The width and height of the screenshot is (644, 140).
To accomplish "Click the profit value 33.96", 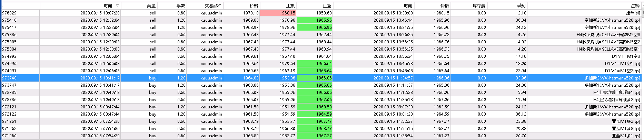I will [x=521, y=78].
